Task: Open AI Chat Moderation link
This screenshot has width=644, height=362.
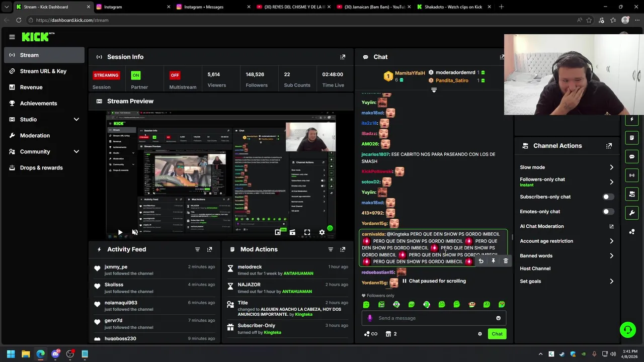Action: pyautogui.click(x=567, y=226)
